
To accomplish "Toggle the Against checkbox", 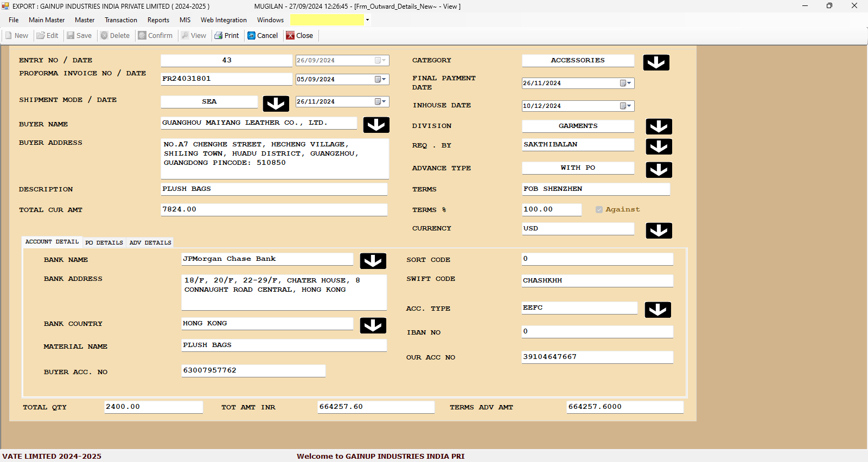I will (599, 210).
